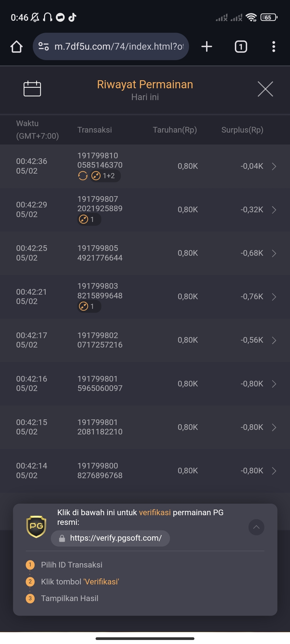Screen dimensions: 290x644
Task: Close the Riwayat Permainan panel
Action: [265, 89]
